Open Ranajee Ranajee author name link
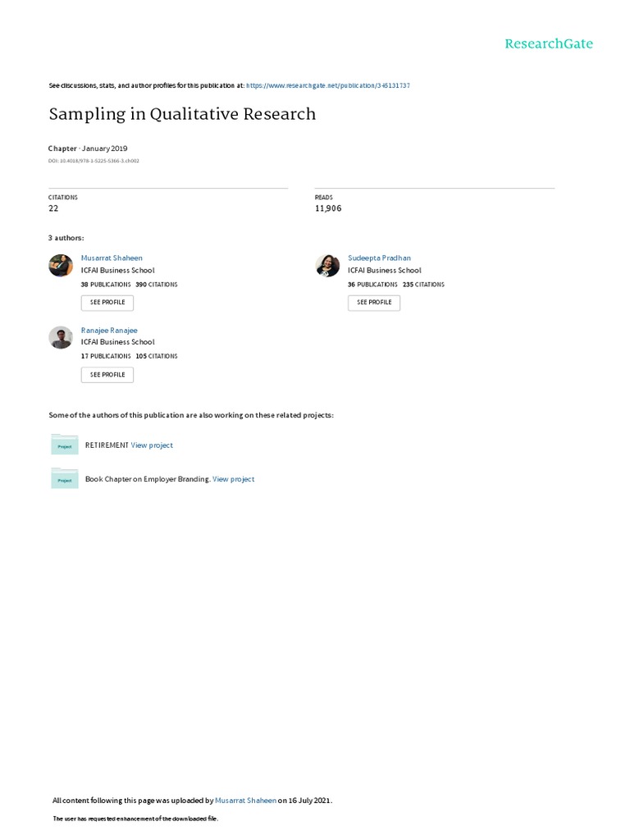The image size is (630, 840). [x=109, y=330]
